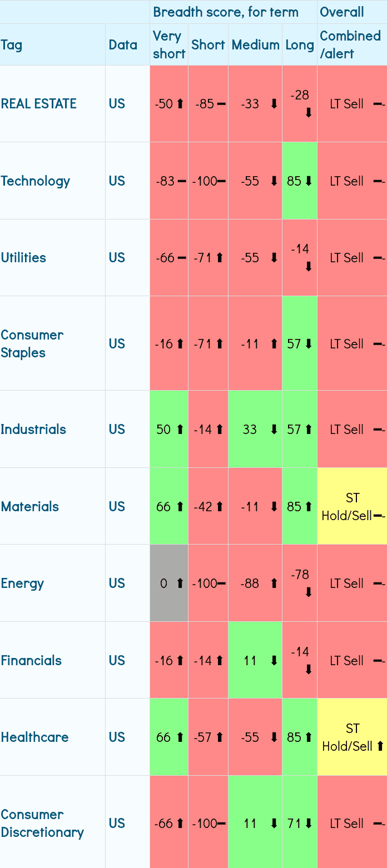
Task: Click Energy's gray 0 very short cell
Action: pos(169,583)
